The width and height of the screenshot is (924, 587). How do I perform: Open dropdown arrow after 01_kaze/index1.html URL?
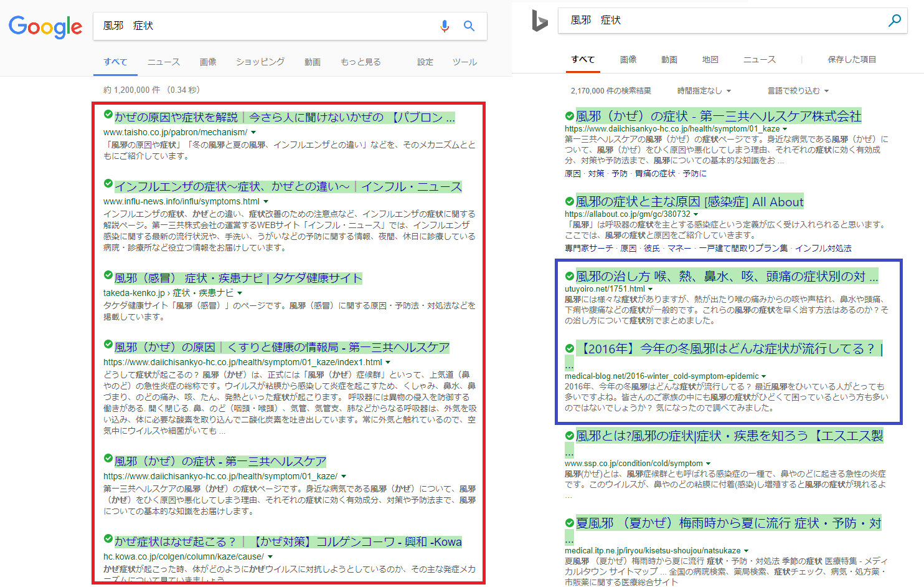(388, 363)
